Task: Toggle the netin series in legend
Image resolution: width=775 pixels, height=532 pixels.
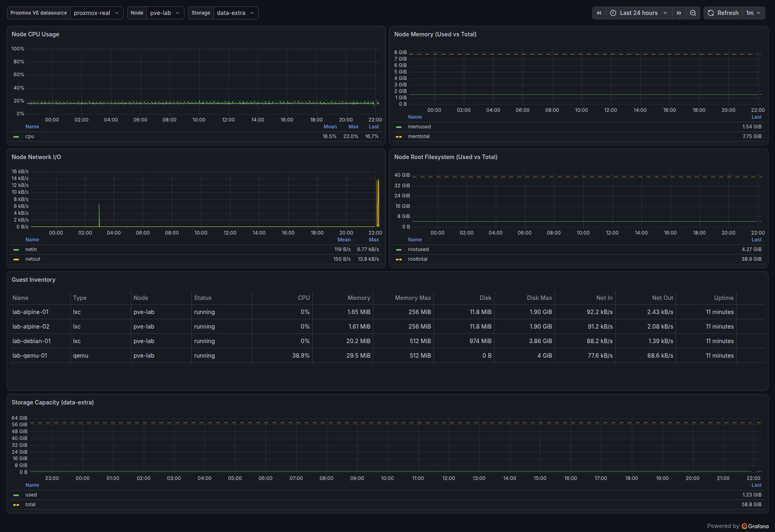Action: pyautogui.click(x=31, y=249)
